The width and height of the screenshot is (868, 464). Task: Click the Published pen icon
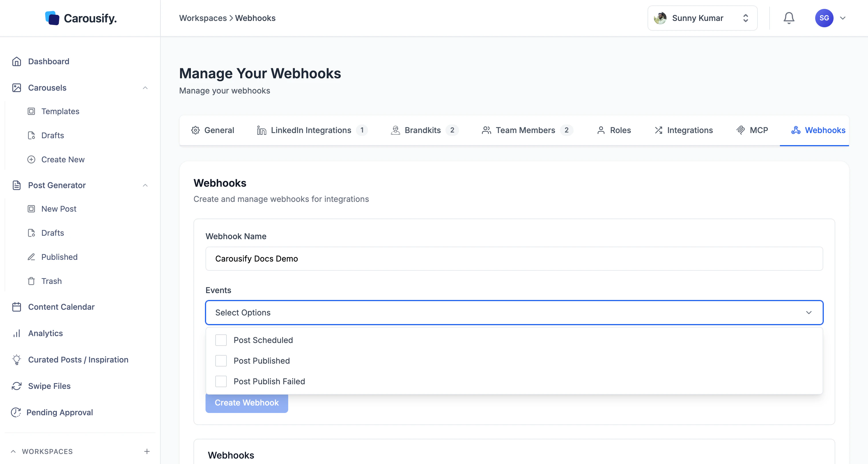31,257
